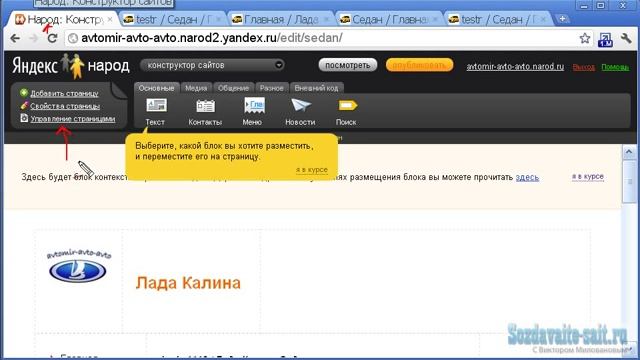Click the page scrollbar up arrow
Image resolution: width=640 pixels, height=360 pixels.
(629, 152)
